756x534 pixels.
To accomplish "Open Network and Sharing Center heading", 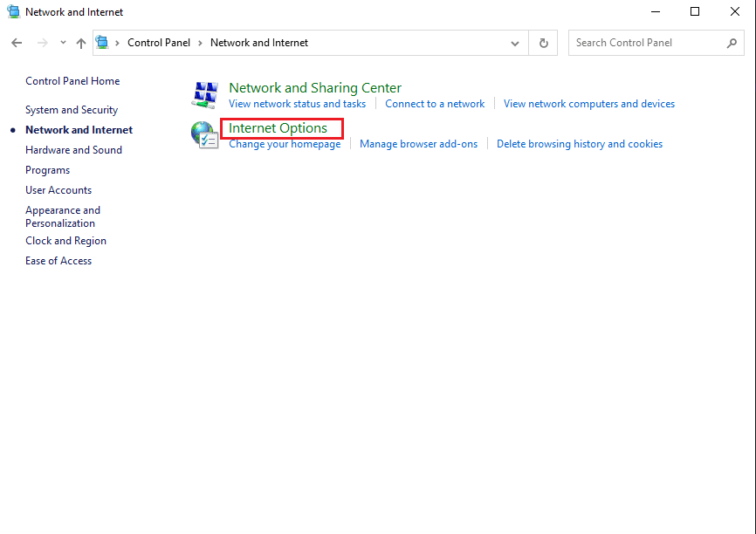I will point(315,88).
